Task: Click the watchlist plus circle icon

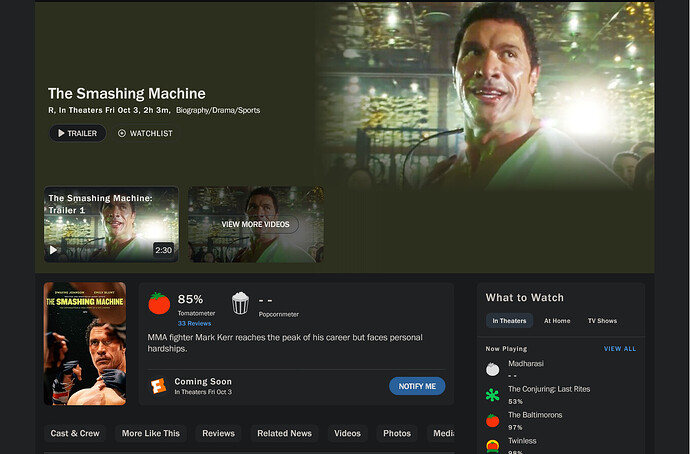Action: pyautogui.click(x=122, y=133)
